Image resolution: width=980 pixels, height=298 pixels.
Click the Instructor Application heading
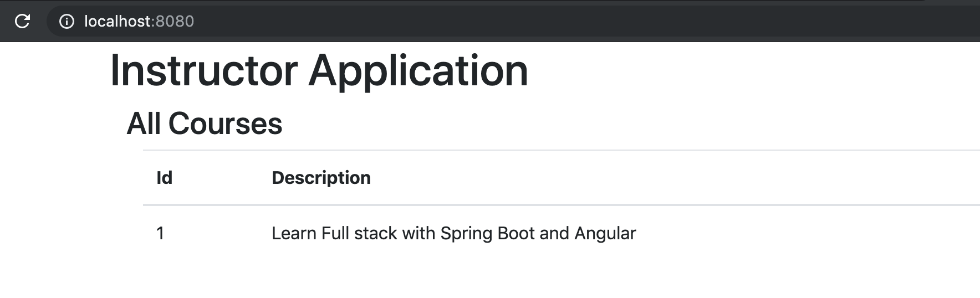click(319, 70)
